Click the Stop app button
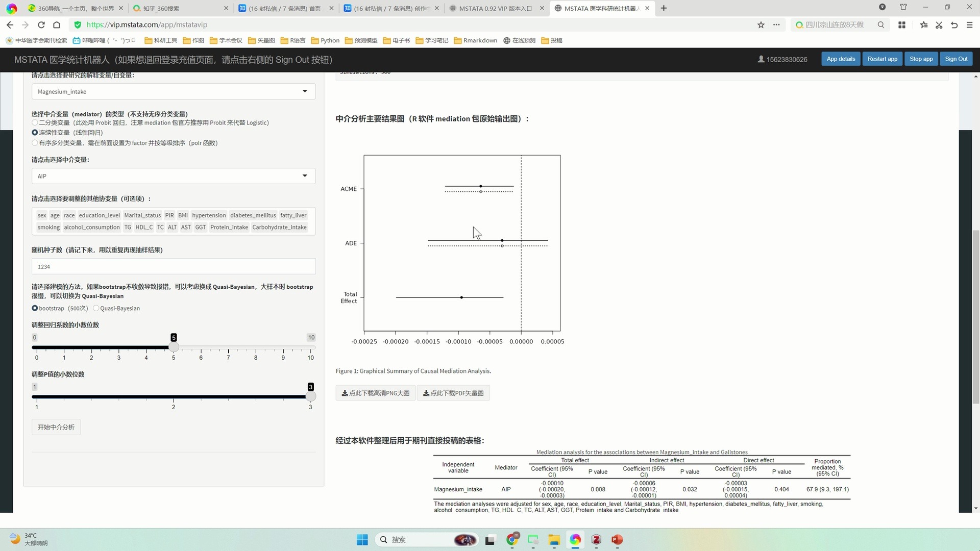 (x=921, y=59)
